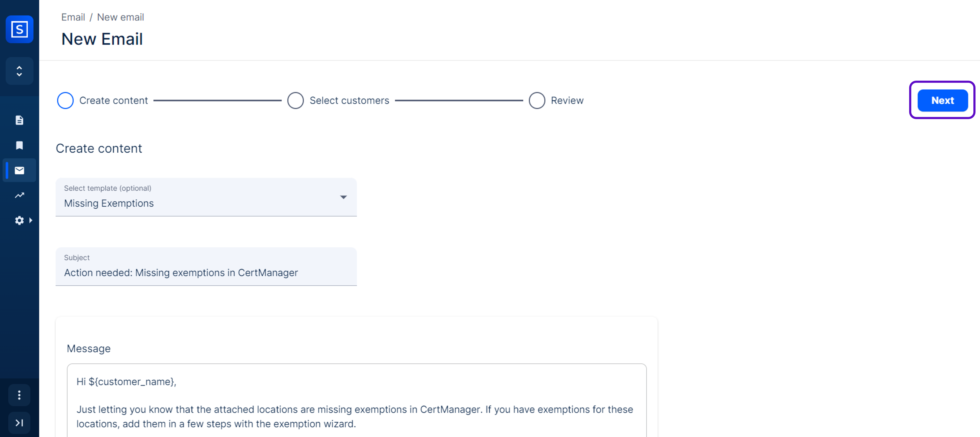Open the bookmark icon in sidebar
Screen dimensions: 980x437
[x=19, y=145]
